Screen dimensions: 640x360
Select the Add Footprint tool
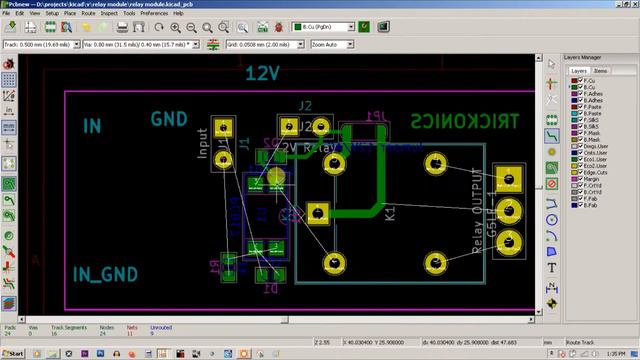pyautogui.click(x=552, y=120)
